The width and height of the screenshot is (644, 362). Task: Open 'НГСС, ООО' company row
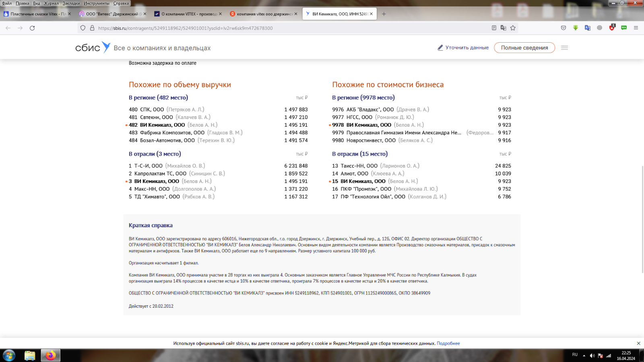(x=421, y=117)
